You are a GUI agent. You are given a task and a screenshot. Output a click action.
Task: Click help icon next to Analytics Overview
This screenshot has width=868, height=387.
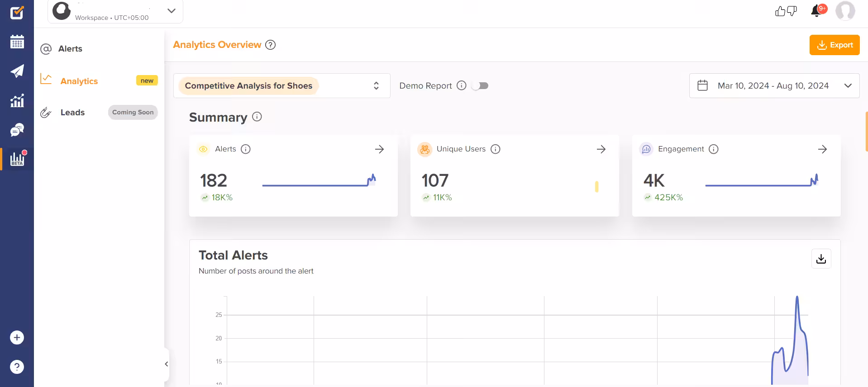tap(270, 45)
